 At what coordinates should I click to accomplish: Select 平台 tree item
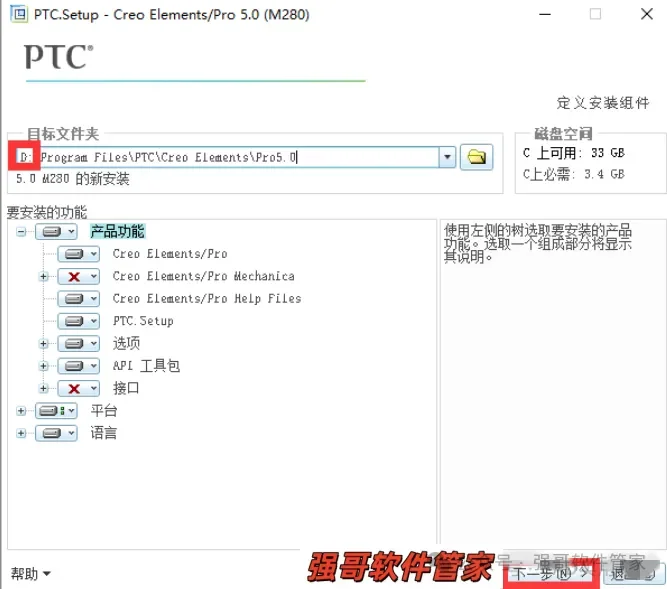point(103,410)
